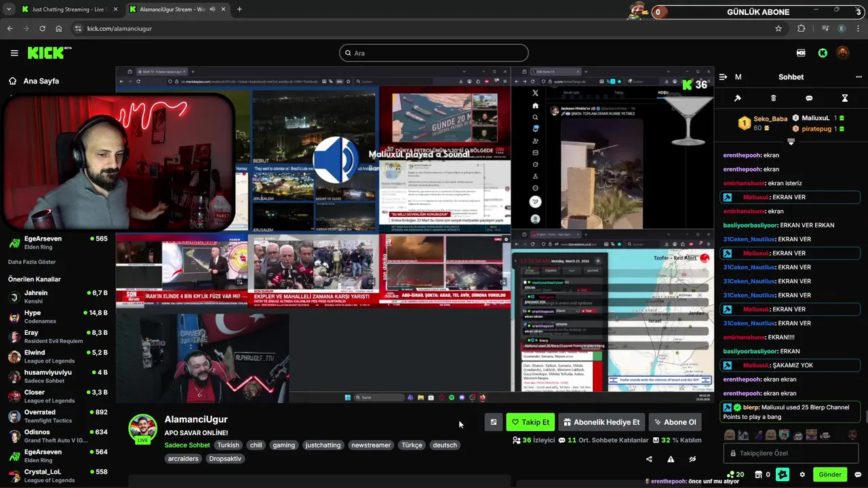Collapse the chat panel with arrow icon

(723, 77)
